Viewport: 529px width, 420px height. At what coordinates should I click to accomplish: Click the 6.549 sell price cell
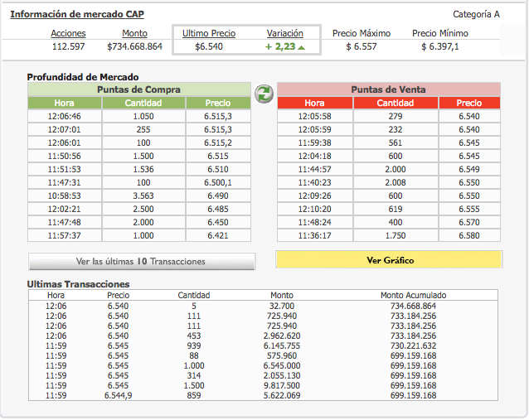coord(469,169)
